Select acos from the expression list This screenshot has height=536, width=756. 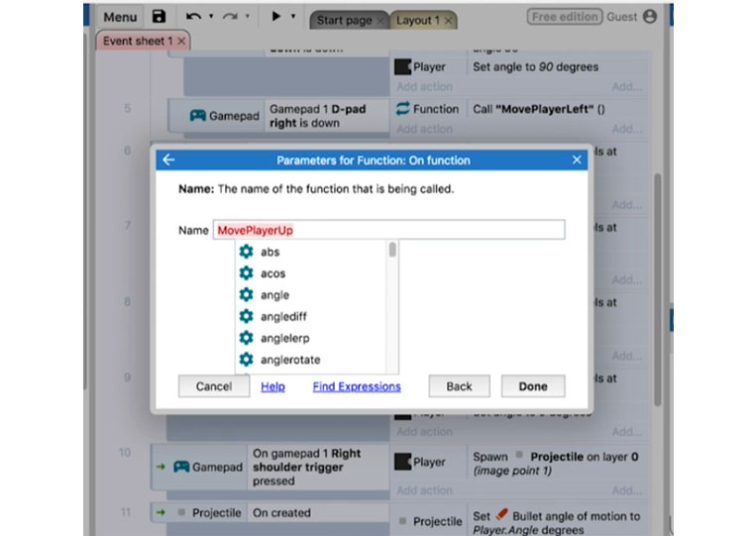click(272, 273)
